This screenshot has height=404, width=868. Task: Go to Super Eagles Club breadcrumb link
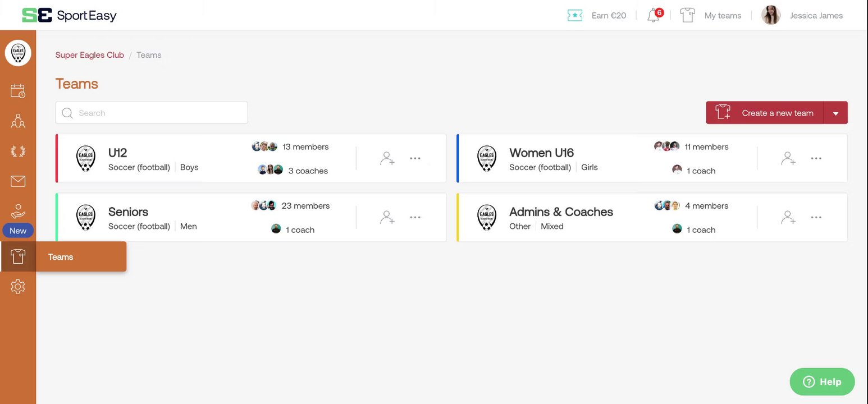[90, 55]
